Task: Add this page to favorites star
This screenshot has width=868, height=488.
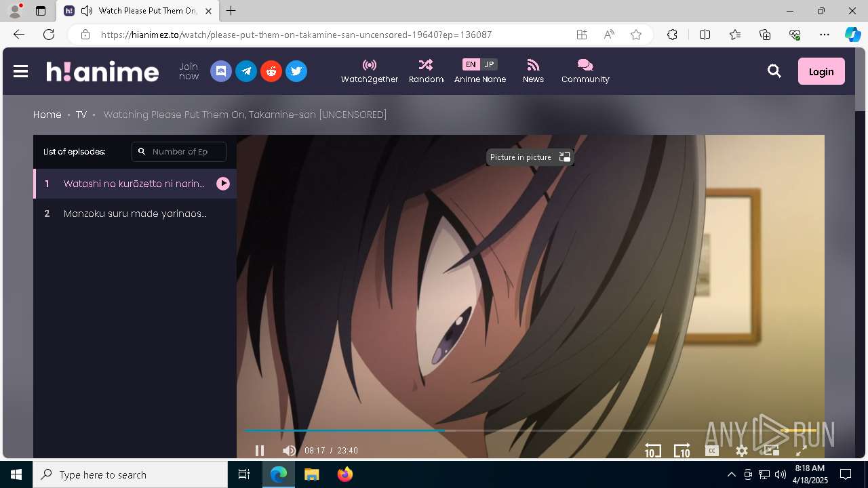Action: (636, 35)
